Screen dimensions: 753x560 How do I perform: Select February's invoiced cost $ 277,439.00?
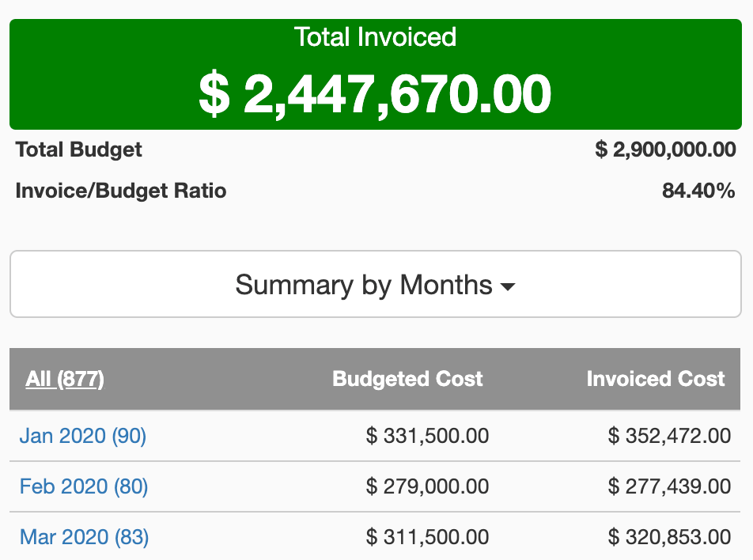click(669, 486)
